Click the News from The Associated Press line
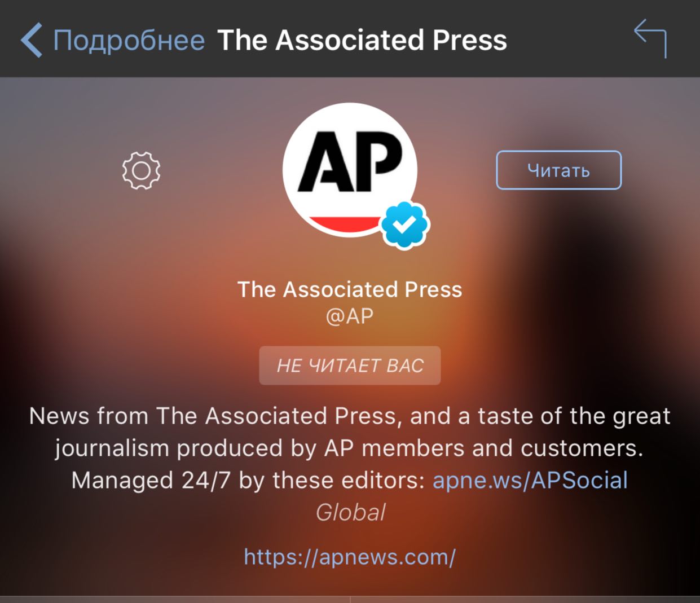700x603 pixels. point(350,416)
